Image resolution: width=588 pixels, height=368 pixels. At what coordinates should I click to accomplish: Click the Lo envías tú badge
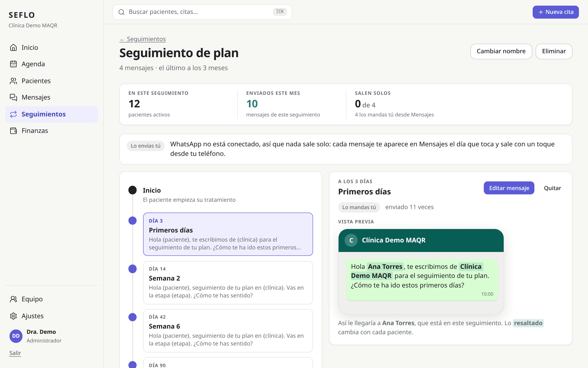click(x=145, y=146)
